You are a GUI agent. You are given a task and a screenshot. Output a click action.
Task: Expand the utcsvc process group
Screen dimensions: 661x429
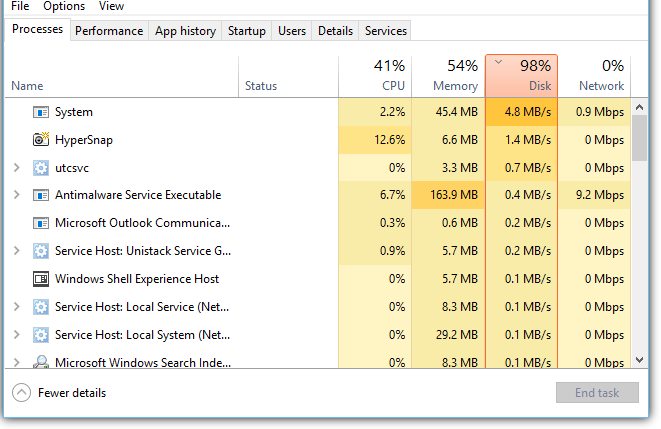(16, 168)
